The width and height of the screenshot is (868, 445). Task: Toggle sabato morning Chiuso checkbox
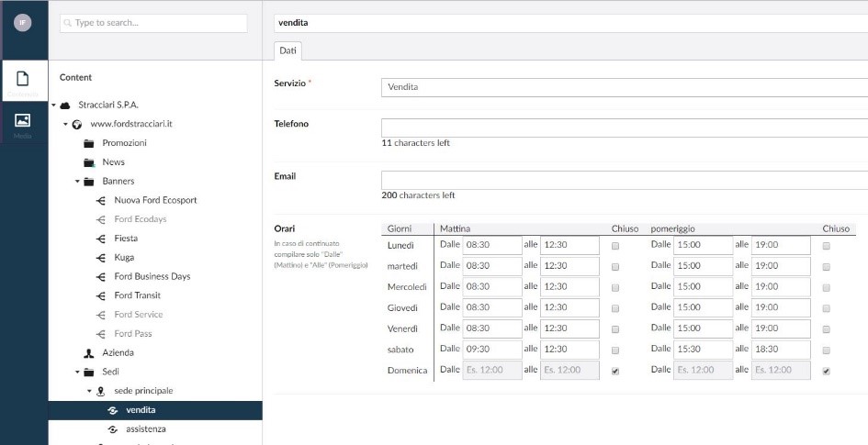615,350
